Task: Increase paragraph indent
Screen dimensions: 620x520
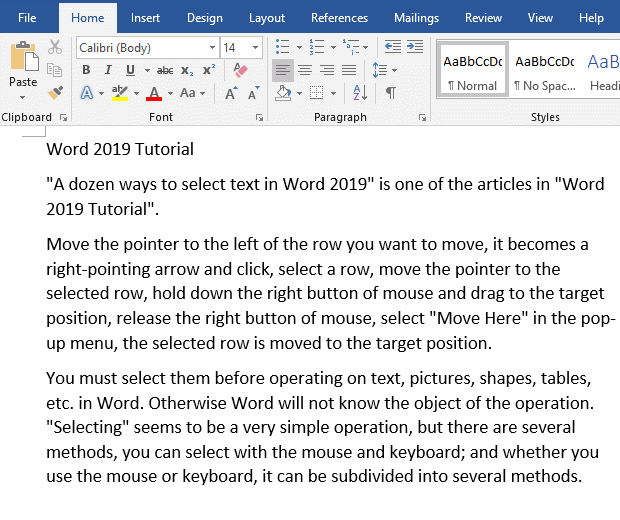Action: pyautogui.click(x=415, y=47)
